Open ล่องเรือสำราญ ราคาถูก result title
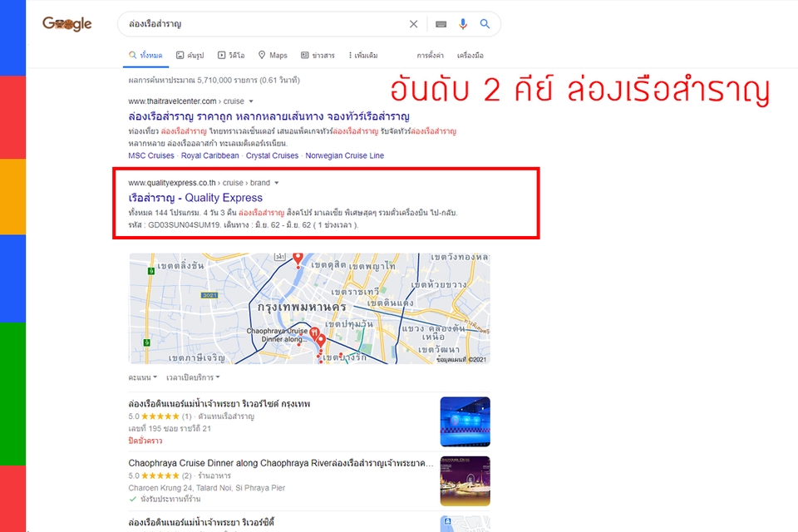798x532 pixels. tap(268, 116)
